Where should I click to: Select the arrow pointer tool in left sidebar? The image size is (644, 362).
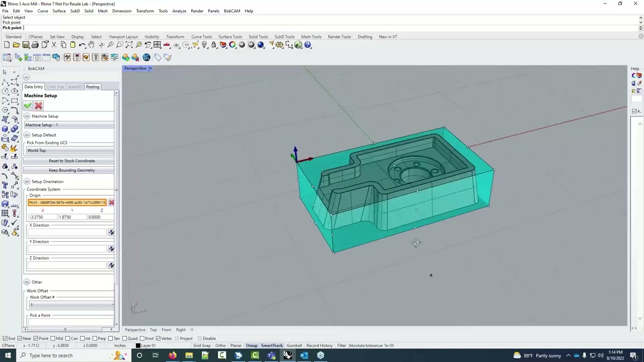(5, 72)
